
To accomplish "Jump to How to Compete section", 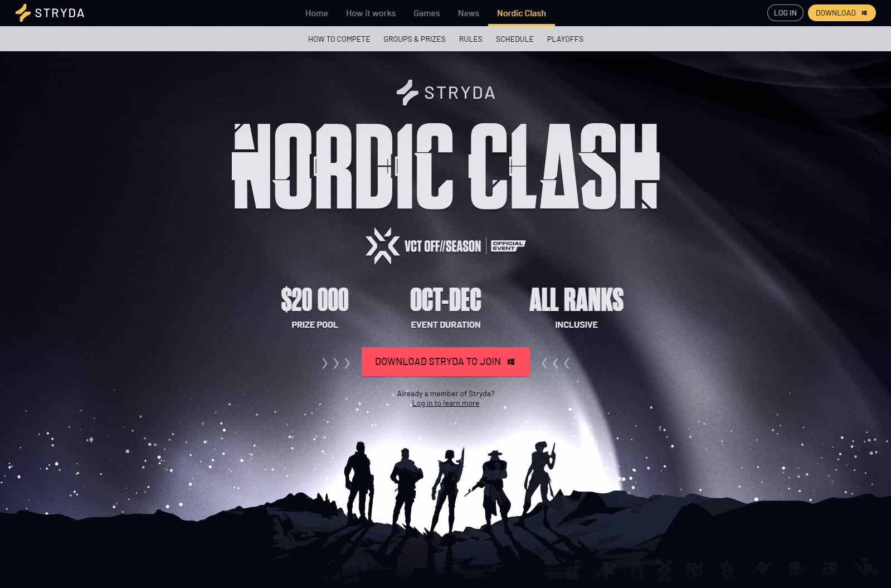I will 339,39.
